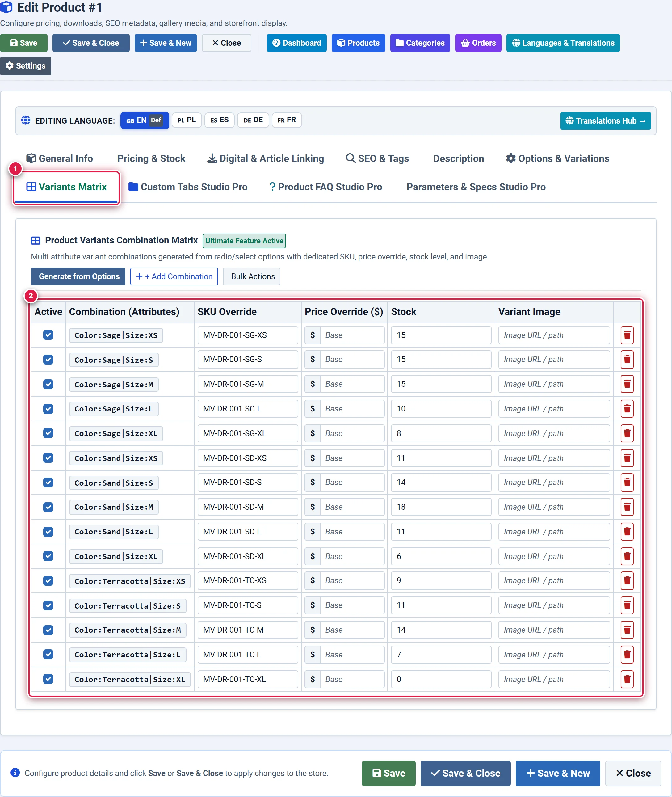This screenshot has width=672, height=797.
Task: Switch to the Pricing & Stock tab
Action: pos(151,158)
